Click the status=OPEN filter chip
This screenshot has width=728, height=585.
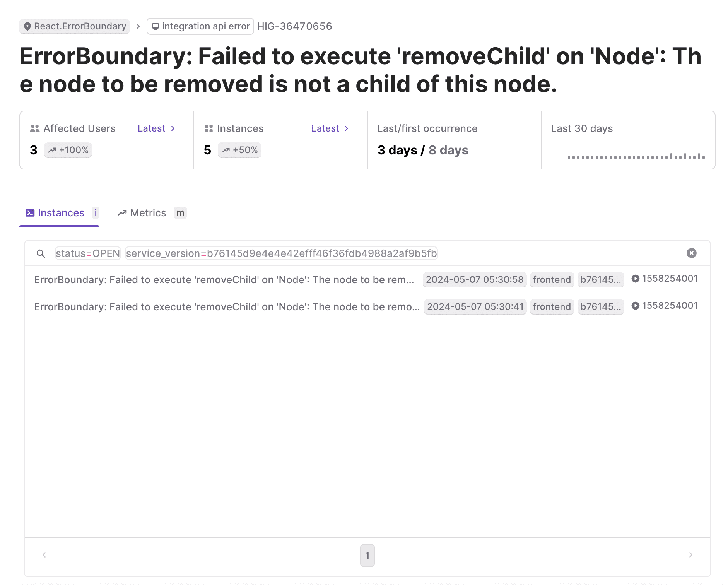coord(88,253)
